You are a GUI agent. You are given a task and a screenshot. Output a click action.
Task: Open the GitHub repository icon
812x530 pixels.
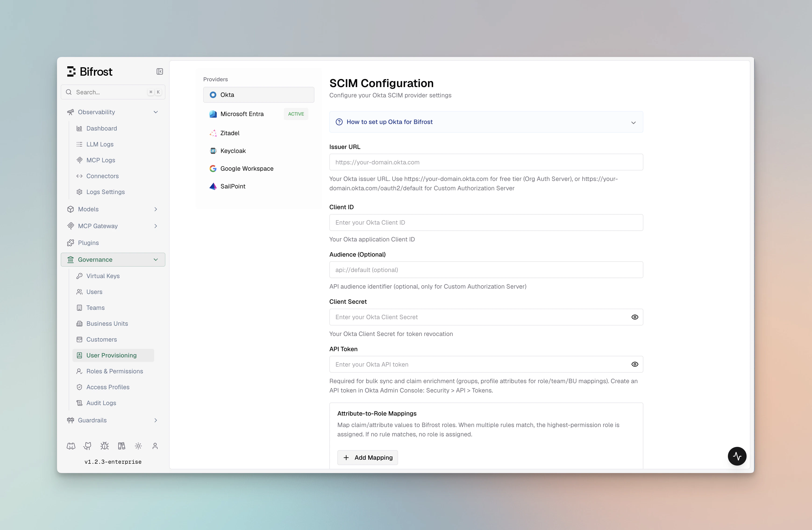pos(87,446)
